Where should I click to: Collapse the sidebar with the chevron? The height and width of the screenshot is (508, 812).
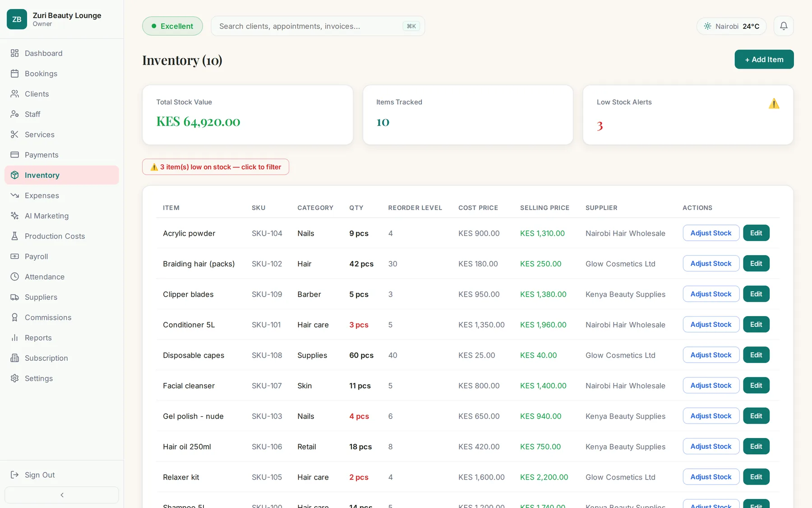pyautogui.click(x=62, y=495)
